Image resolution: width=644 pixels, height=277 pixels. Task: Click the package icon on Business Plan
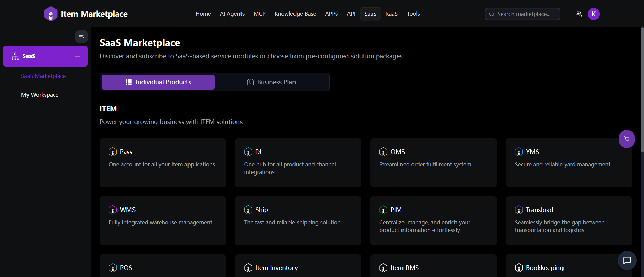coord(250,82)
